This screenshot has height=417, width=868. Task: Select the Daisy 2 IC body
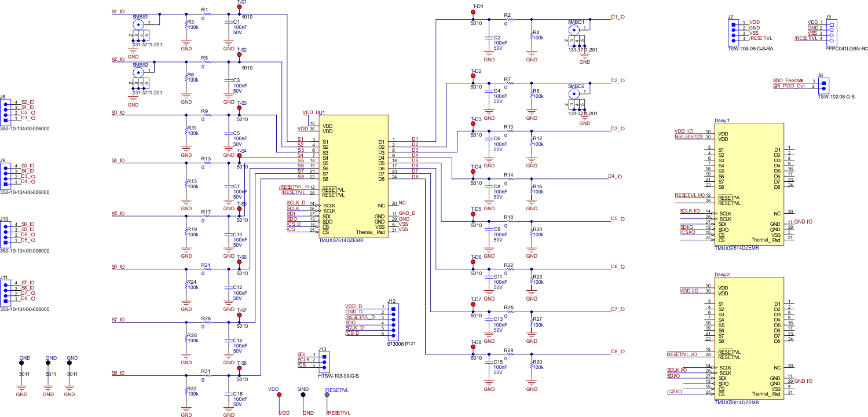click(749, 338)
